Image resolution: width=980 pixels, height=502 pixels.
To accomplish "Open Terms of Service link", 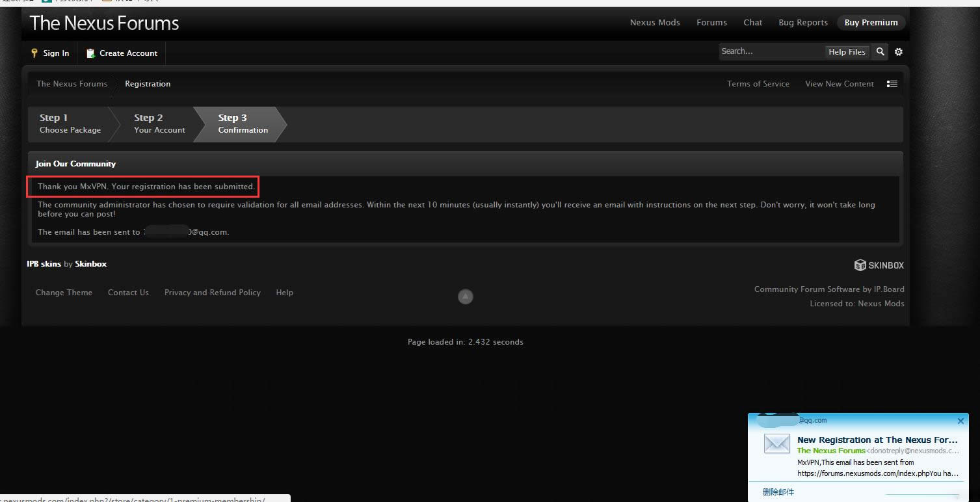I will click(758, 84).
